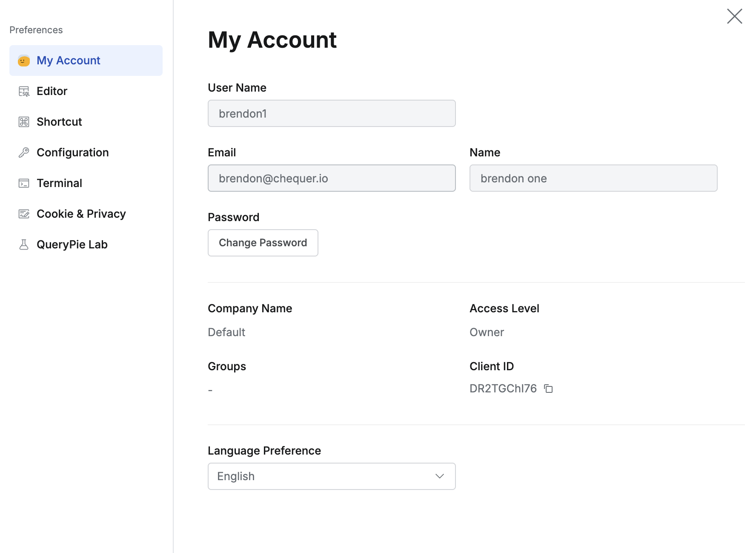
Task: Close the Preferences dialog
Action: [x=735, y=16]
